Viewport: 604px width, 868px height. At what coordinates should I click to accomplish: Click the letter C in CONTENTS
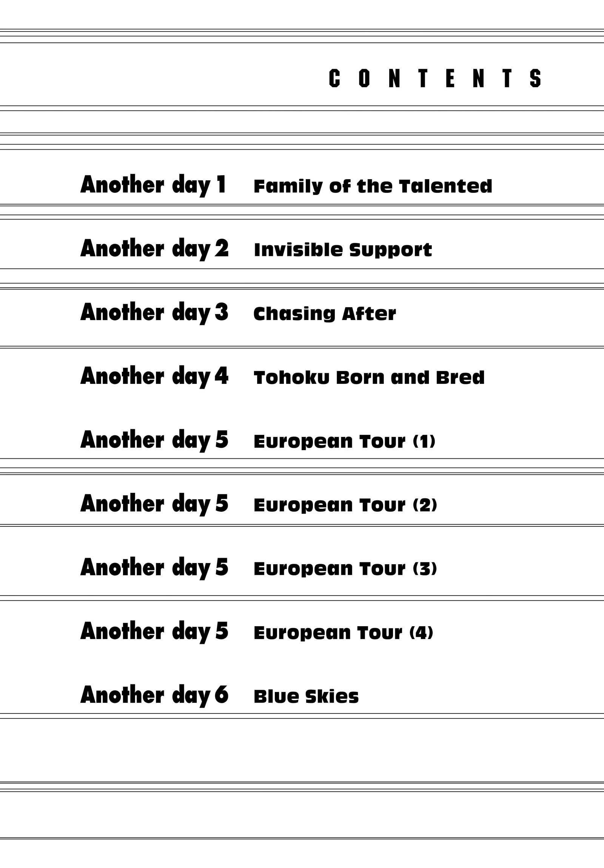[334, 78]
